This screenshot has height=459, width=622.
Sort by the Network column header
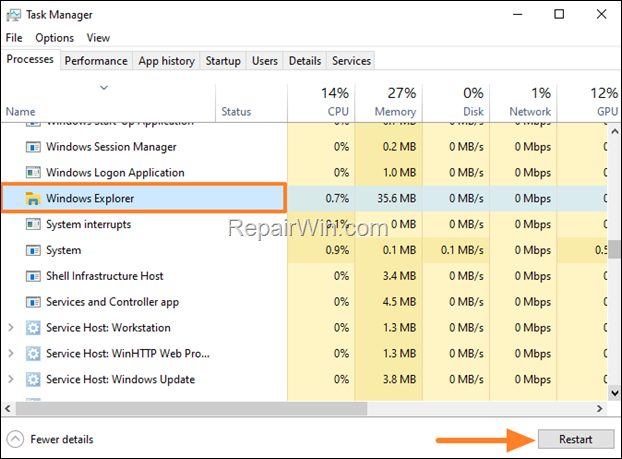(x=523, y=103)
